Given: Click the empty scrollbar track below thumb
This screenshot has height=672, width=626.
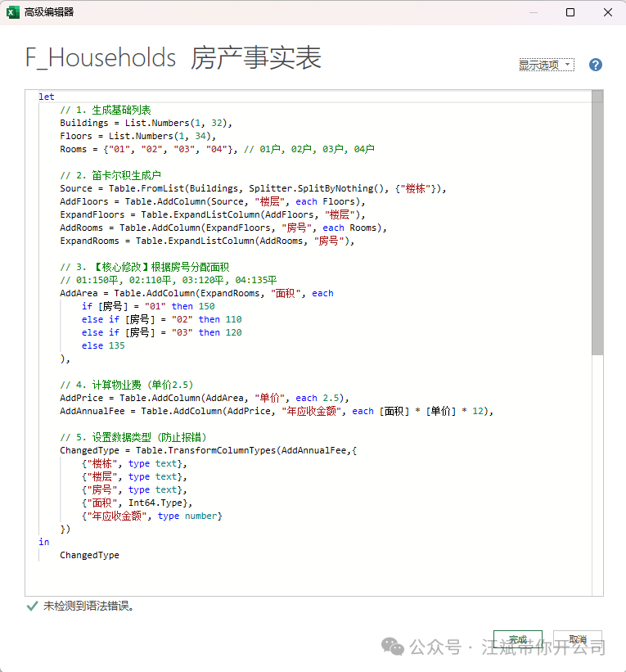Looking at the screenshot, I should (x=597, y=475).
